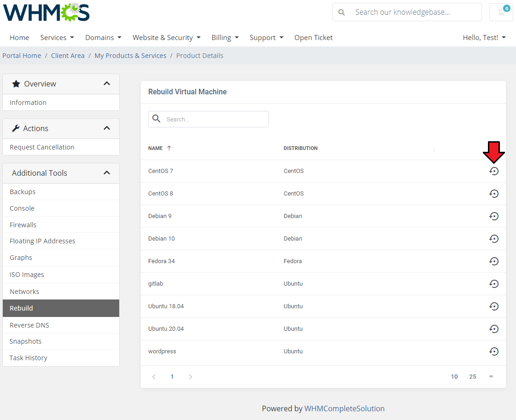Open ISO Images in the sidebar
516x420 pixels.
[61, 275]
